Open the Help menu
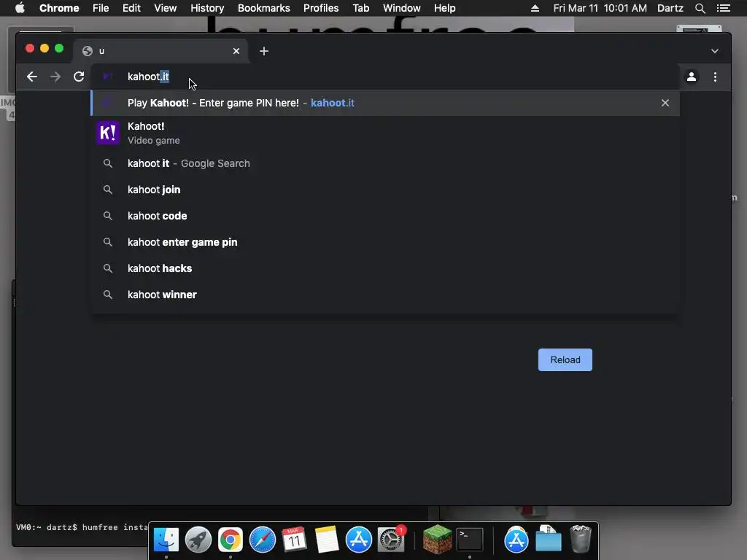Image resolution: width=747 pixels, height=560 pixels. pos(444,8)
